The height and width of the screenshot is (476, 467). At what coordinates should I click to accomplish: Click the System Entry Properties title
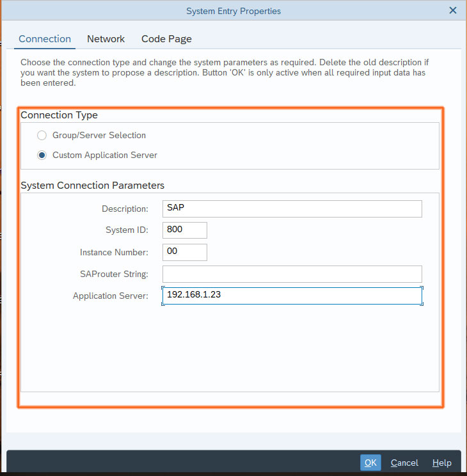click(x=233, y=11)
